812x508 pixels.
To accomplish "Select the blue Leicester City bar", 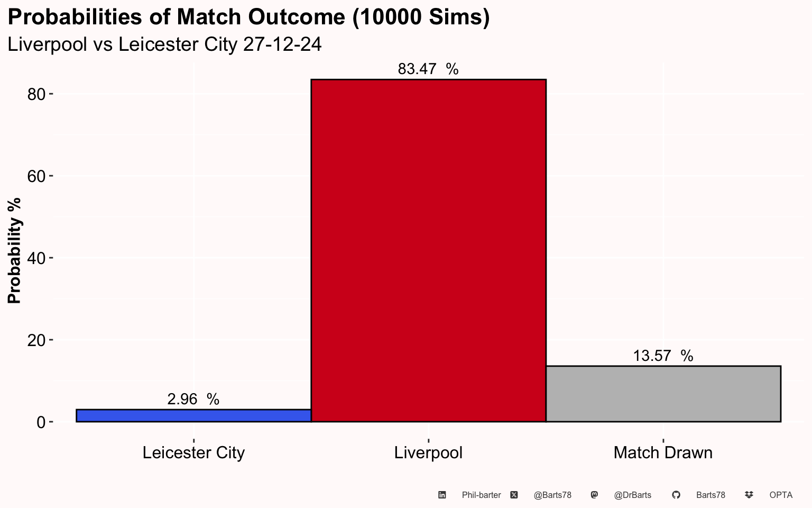I will point(193,415).
